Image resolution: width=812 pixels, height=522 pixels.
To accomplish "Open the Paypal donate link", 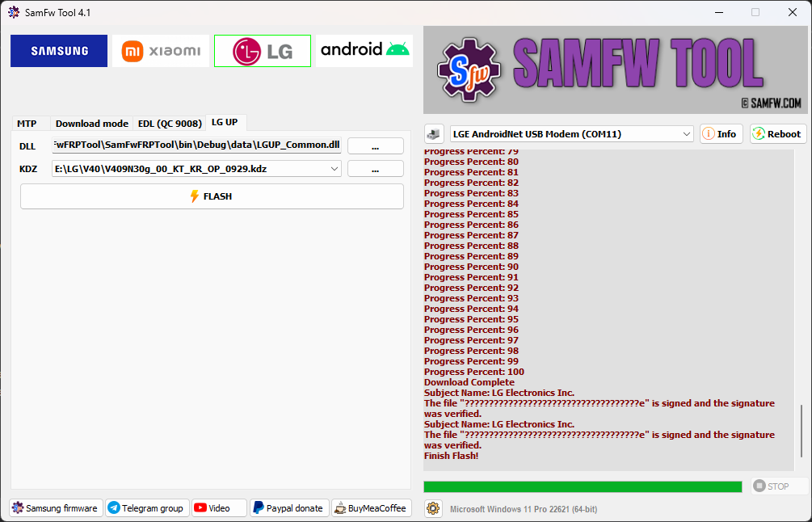I will [289, 508].
